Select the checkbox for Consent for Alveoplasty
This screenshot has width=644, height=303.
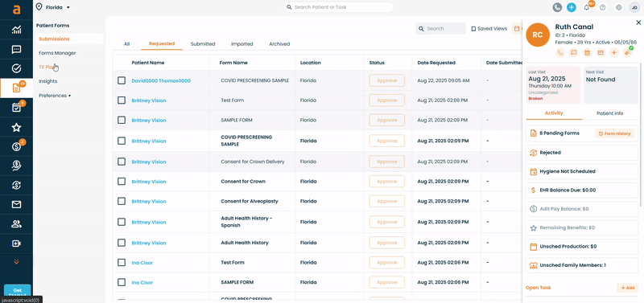click(x=122, y=201)
